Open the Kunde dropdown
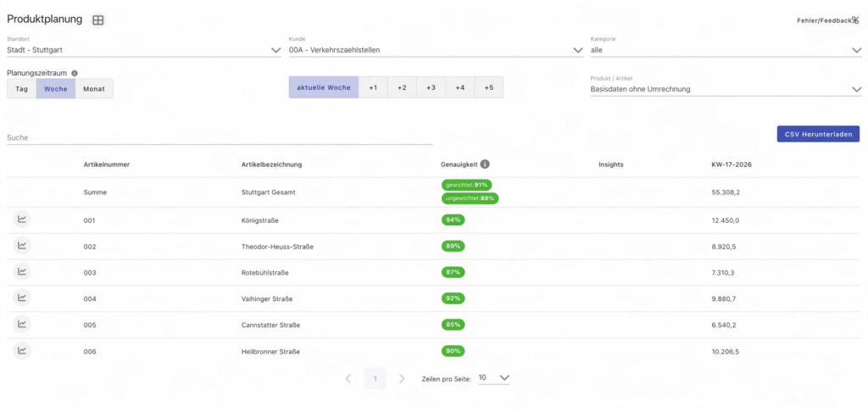868x412 pixels. point(578,50)
